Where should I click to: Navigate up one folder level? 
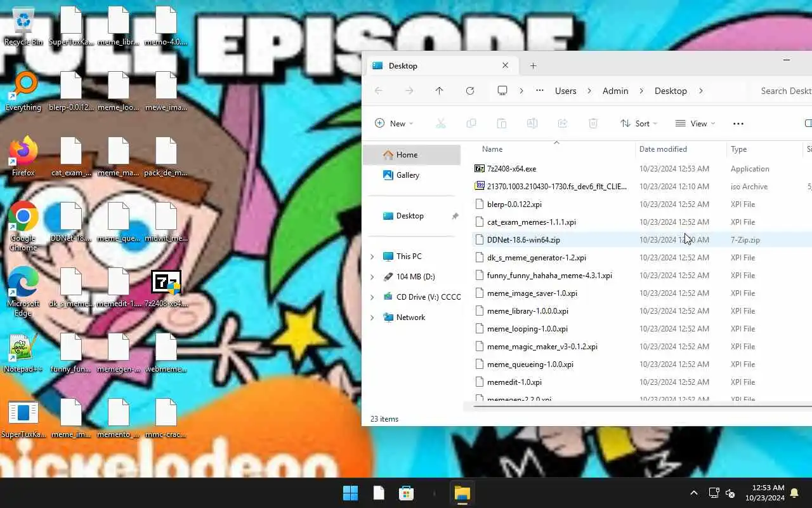click(x=439, y=91)
